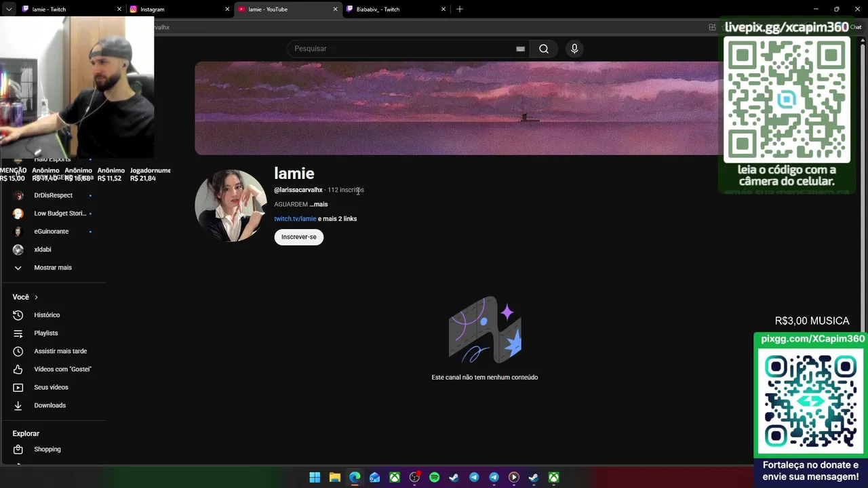The height and width of the screenshot is (488, 868).
Task: Select the lamie - YouTube tab
Action: [x=288, y=9]
